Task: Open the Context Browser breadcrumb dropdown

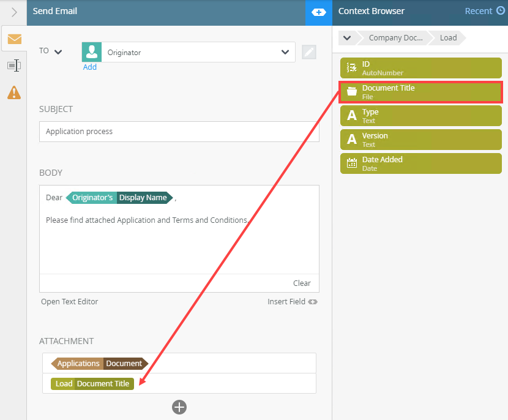Action: 347,38
